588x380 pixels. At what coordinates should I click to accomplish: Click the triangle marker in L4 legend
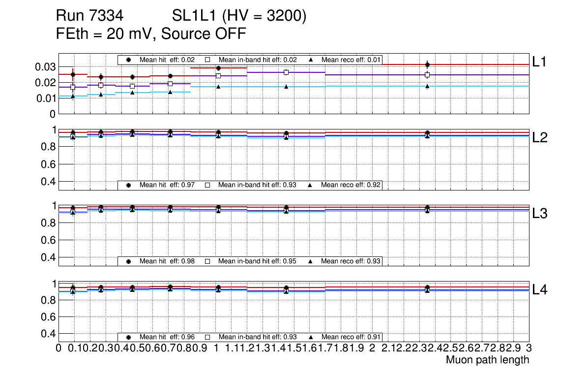[311, 337]
